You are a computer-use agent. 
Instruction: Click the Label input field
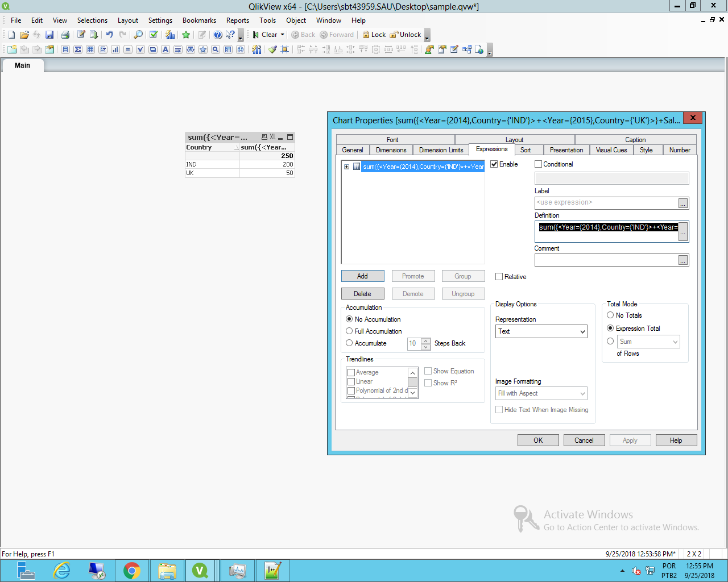[606, 202]
